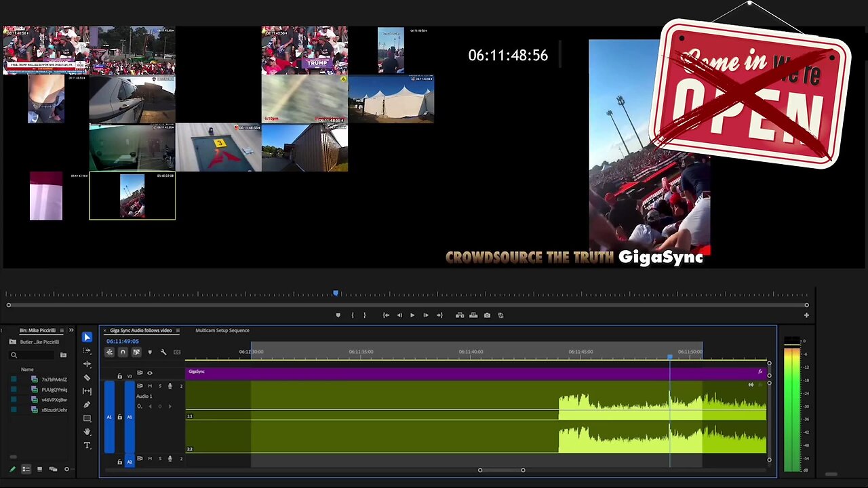
Task: Solo the Audio 1 track
Action: tap(160, 386)
